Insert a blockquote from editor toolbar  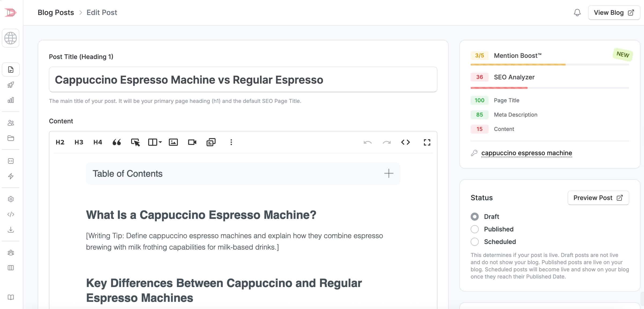(x=116, y=142)
